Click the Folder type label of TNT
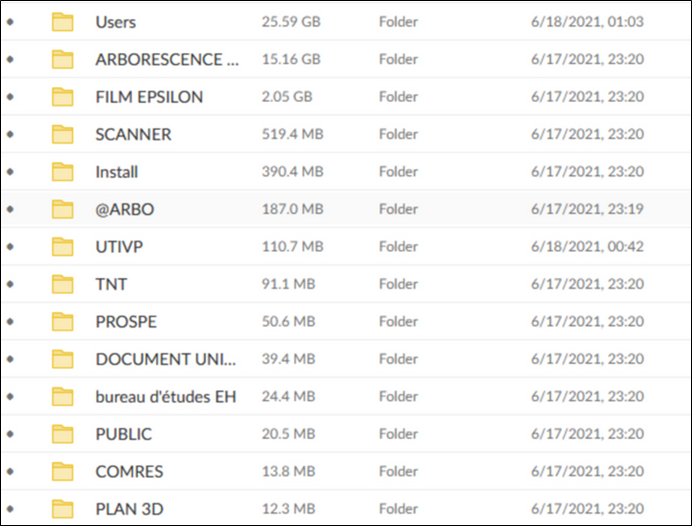 pyautogui.click(x=398, y=284)
